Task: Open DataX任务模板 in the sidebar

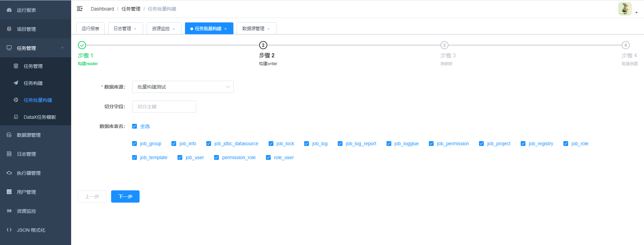Action: click(x=36, y=117)
